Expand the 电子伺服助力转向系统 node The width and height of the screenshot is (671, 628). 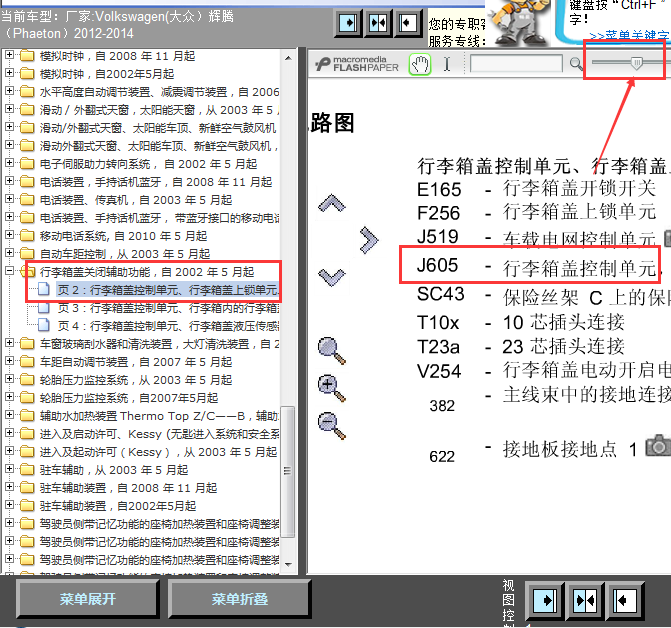tap(9, 163)
